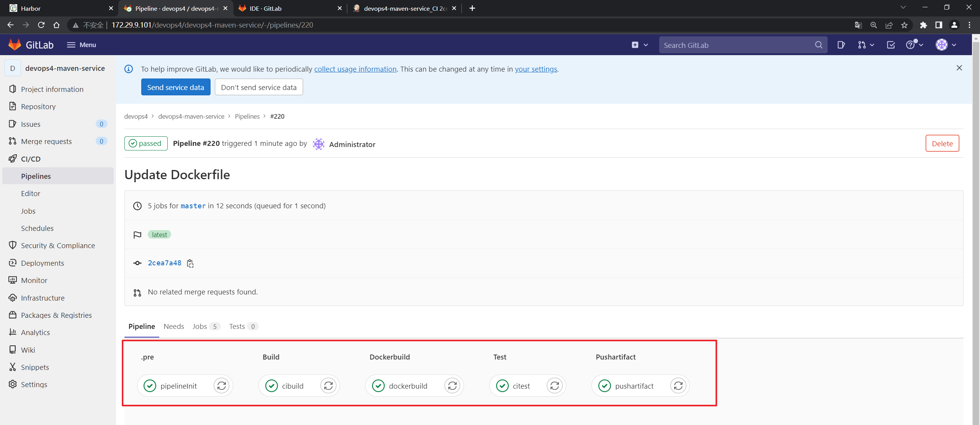Click the pipeline passed status icon
The height and width of the screenshot is (425, 980).
tap(145, 144)
